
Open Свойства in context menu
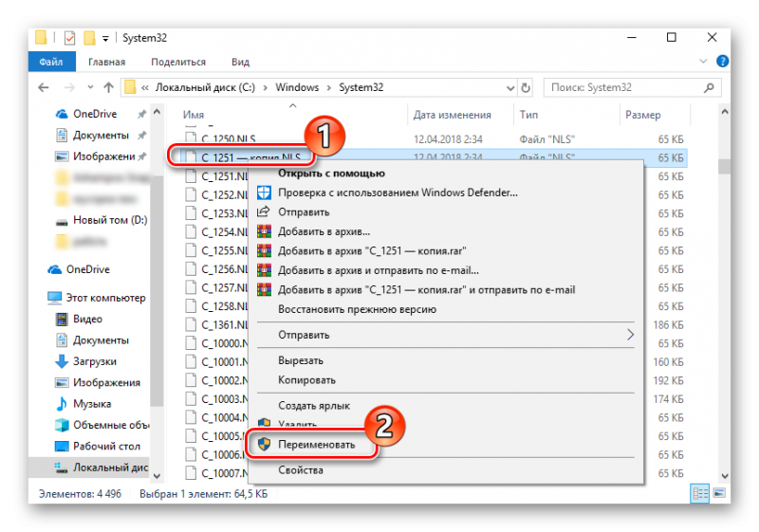pos(301,470)
